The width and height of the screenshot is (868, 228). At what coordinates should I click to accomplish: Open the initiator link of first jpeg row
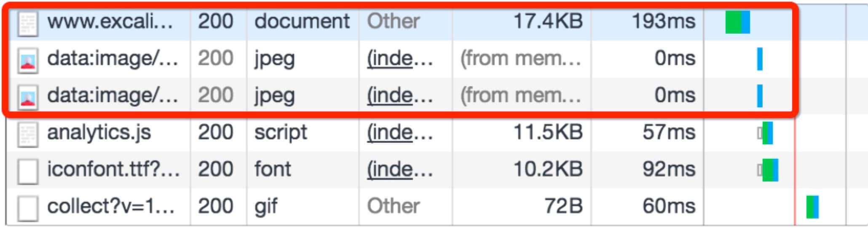(400, 59)
